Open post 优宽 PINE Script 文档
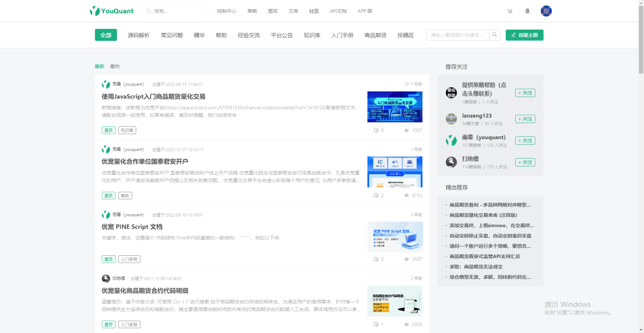The height and width of the screenshot is (333, 644). coord(132,227)
